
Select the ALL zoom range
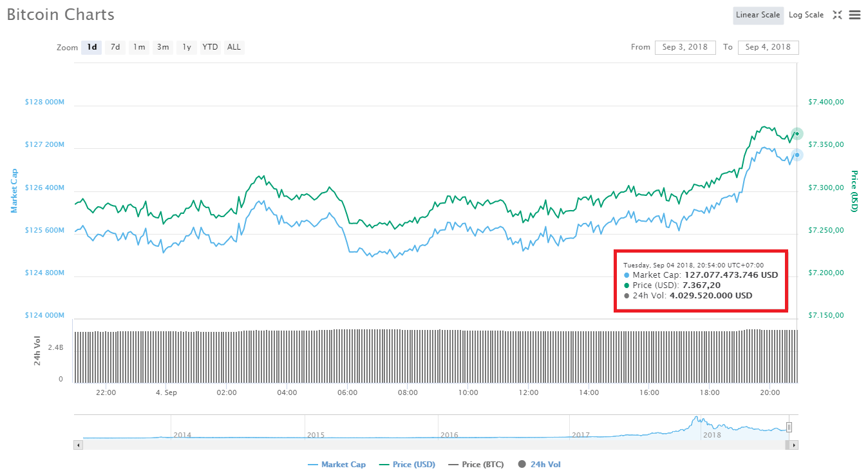tap(234, 47)
